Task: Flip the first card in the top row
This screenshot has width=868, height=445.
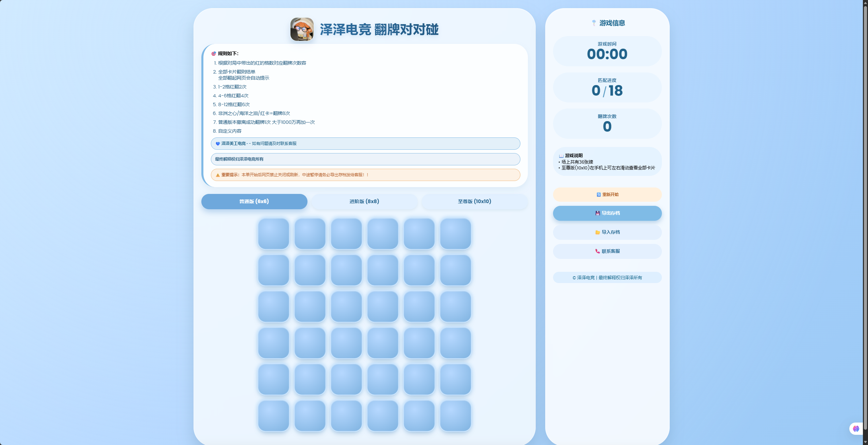Action: pos(273,234)
